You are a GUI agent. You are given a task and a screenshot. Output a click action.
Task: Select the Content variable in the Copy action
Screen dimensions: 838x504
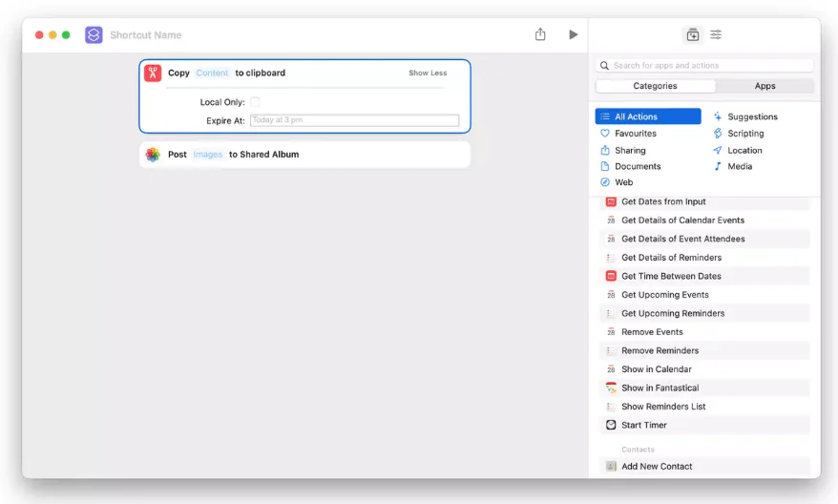pyautogui.click(x=212, y=73)
